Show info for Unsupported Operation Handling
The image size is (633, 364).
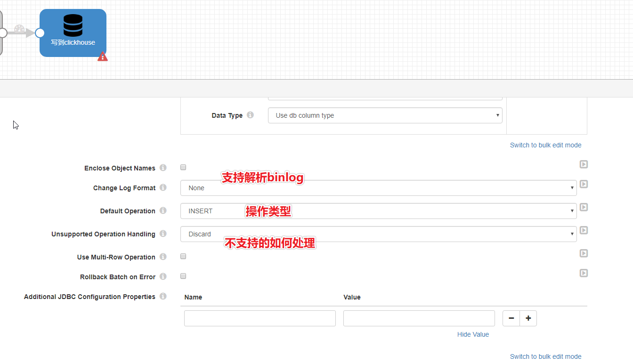(163, 234)
